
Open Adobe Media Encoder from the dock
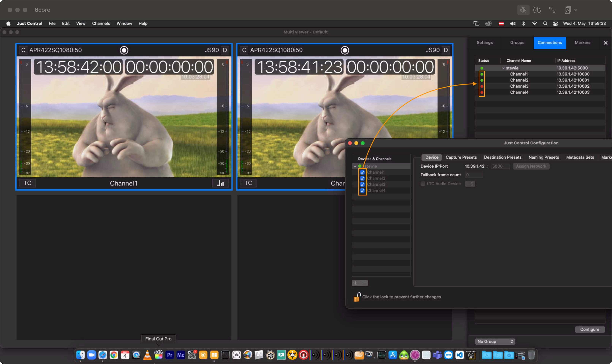click(x=181, y=355)
